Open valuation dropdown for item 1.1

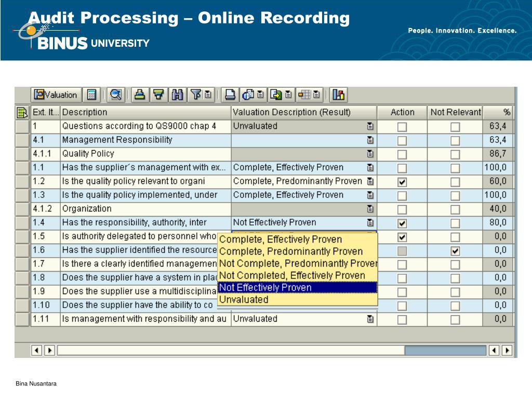pyautogui.click(x=370, y=168)
